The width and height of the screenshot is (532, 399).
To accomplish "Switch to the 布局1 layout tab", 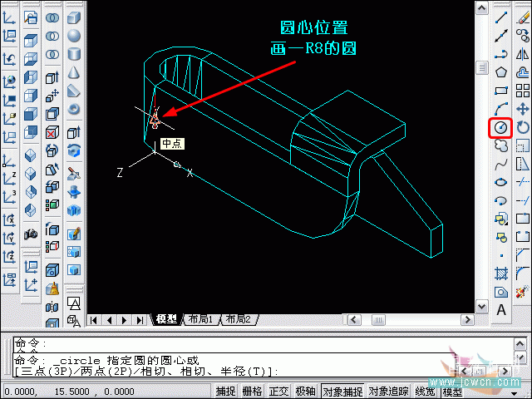I will pos(199,319).
